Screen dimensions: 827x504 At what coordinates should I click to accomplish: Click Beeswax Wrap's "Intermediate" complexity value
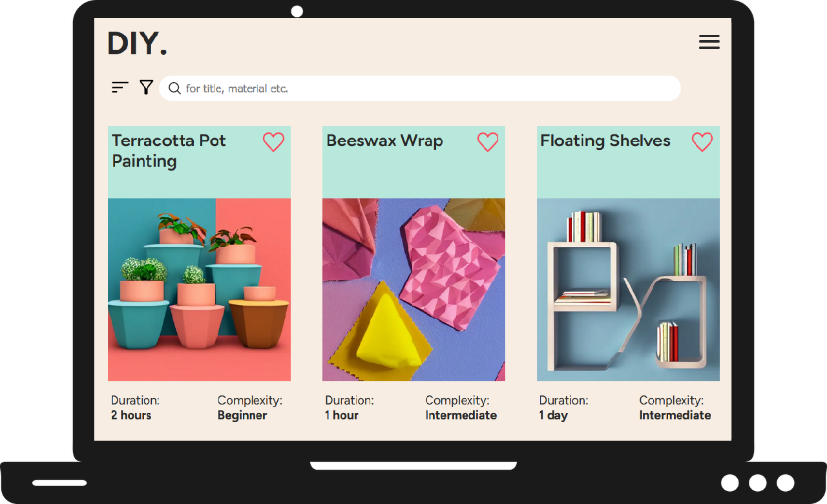[x=461, y=415]
